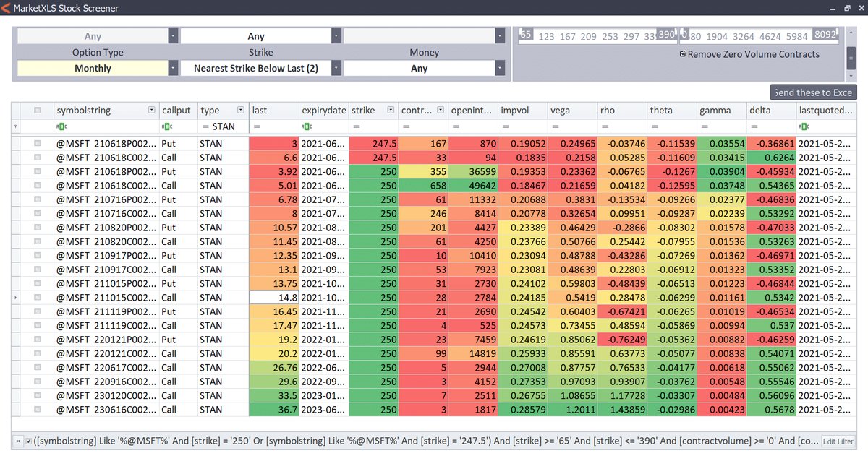The width and height of the screenshot is (868, 461).
Task: Click the aBc filter icon under symbolstring
Action: tap(59, 126)
